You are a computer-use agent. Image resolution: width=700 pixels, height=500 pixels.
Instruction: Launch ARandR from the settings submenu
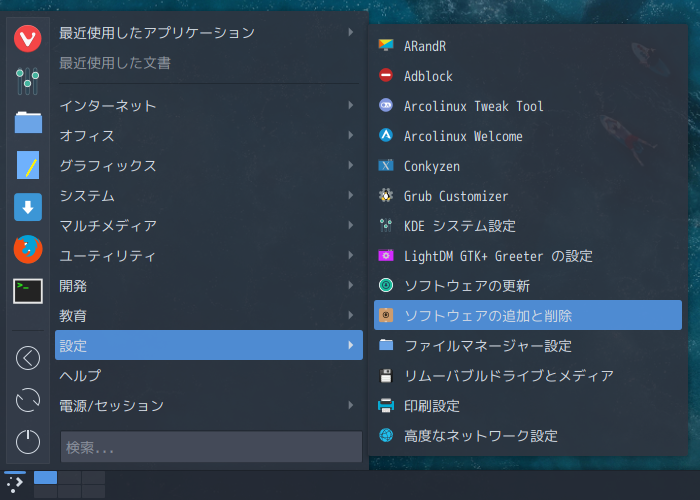(x=528, y=46)
